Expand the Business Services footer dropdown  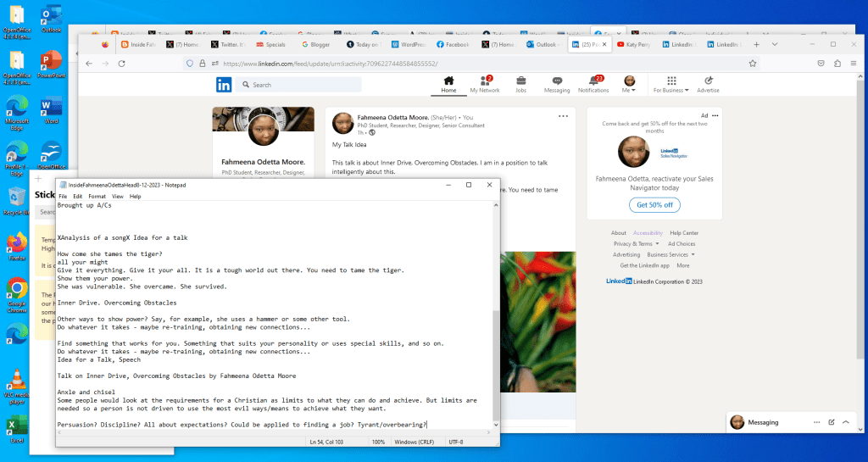coord(668,254)
